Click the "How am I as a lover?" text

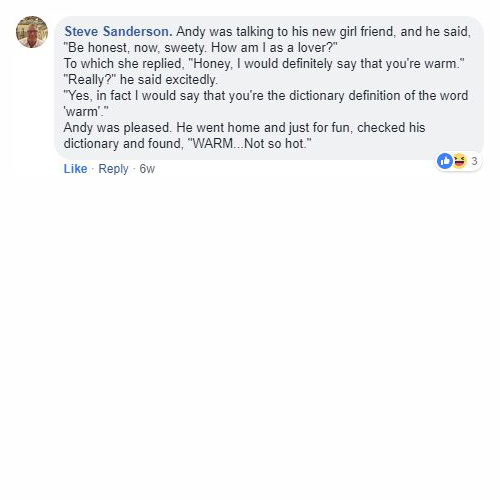274,48
